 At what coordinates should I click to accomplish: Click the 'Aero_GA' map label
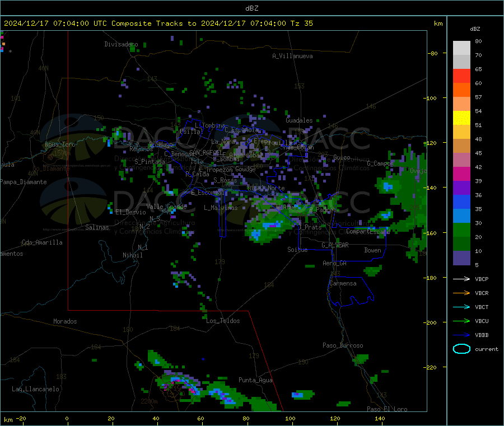[335, 263]
